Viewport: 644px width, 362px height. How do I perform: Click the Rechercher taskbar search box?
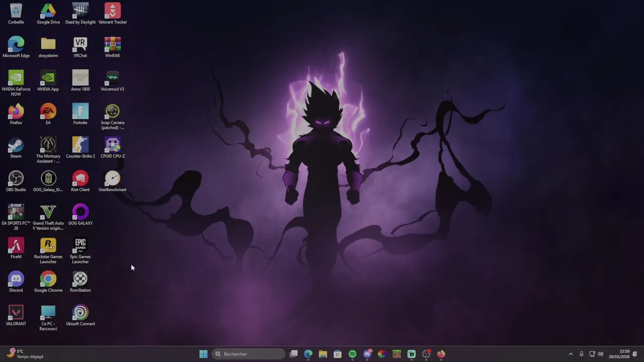coord(248,354)
